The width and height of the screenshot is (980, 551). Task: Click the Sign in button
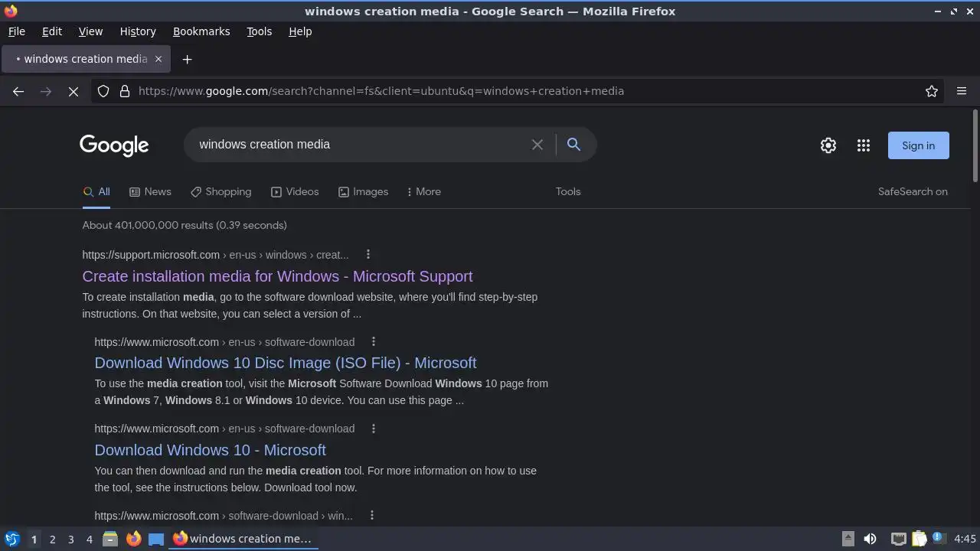click(918, 145)
